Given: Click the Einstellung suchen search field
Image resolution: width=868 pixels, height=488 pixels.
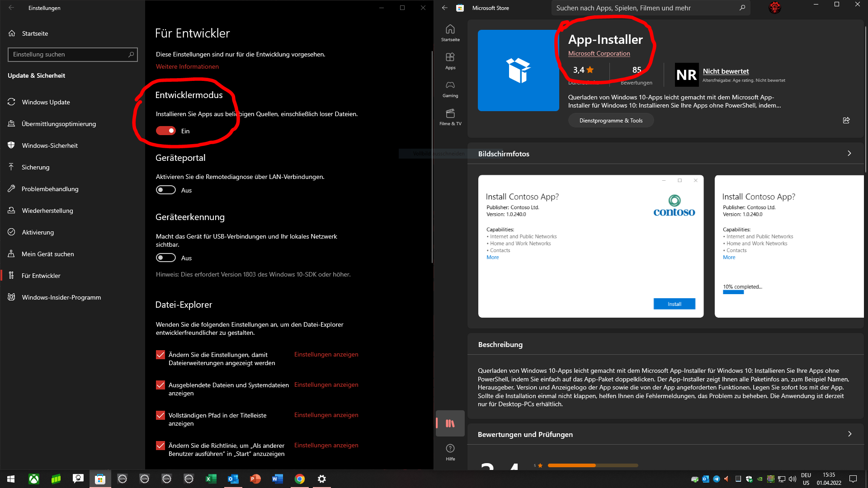Looking at the screenshot, I should point(68,54).
